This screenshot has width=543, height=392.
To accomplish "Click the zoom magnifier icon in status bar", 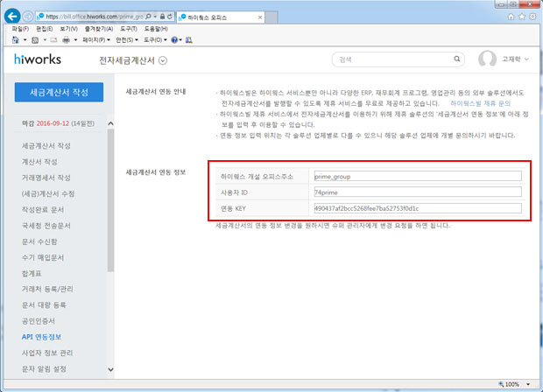I will pos(501,384).
